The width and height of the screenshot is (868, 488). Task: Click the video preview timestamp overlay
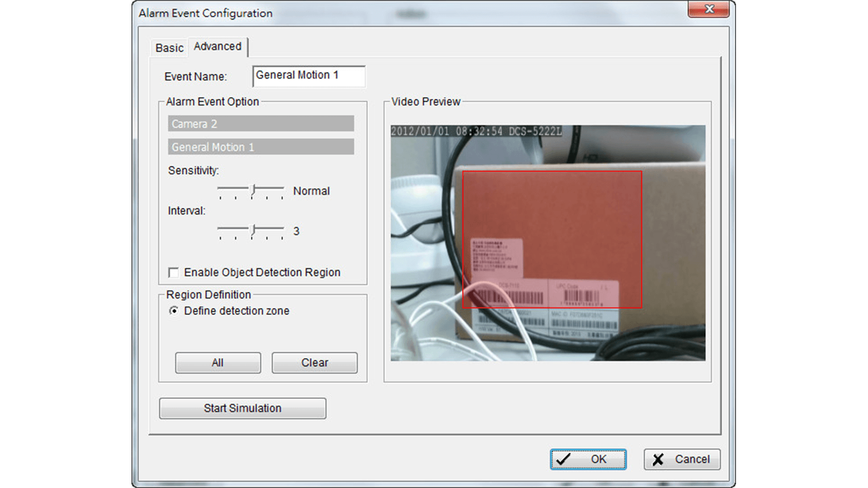tap(476, 131)
